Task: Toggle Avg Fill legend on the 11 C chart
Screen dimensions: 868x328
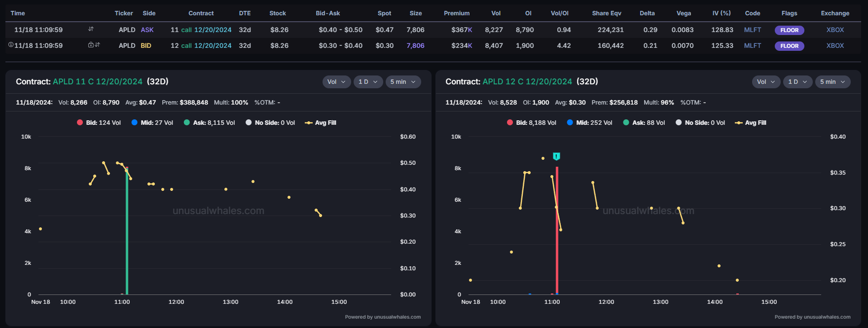Action: [321, 123]
